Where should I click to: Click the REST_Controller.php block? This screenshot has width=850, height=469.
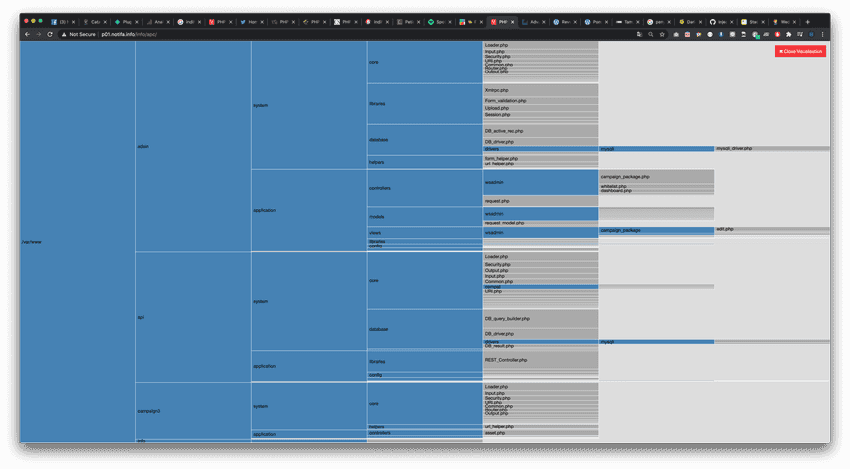coord(540,360)
